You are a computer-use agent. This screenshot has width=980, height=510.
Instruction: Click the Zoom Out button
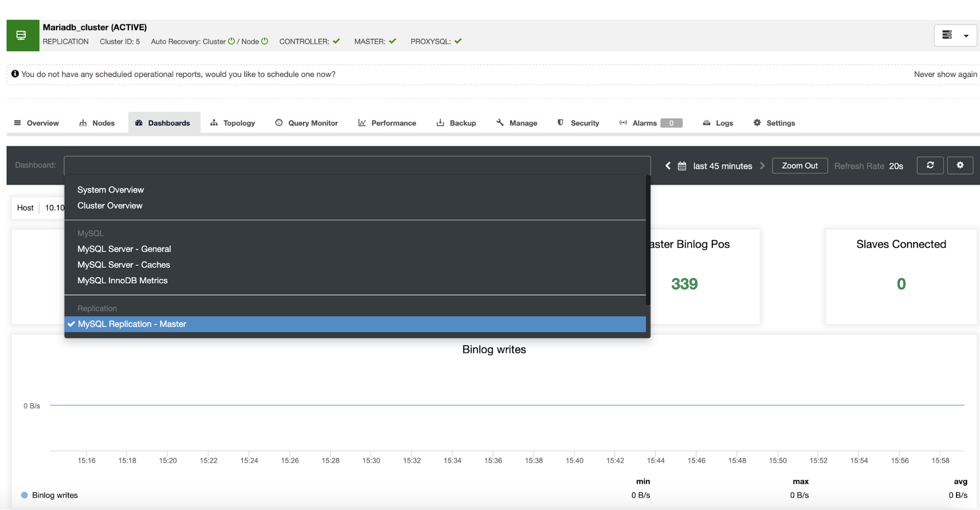[x=800, y=166]
